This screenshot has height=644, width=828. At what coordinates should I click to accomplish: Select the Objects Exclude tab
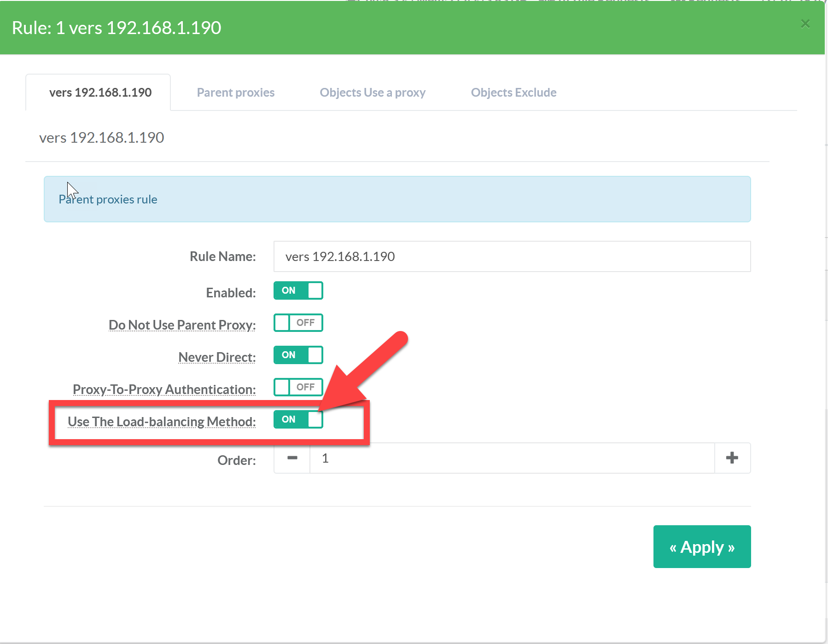pos(513,93)
